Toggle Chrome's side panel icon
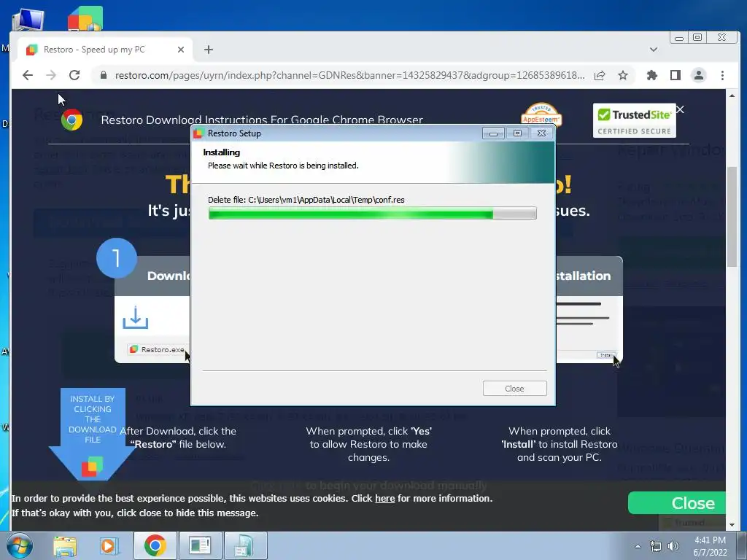 click(x=675, y=75)
